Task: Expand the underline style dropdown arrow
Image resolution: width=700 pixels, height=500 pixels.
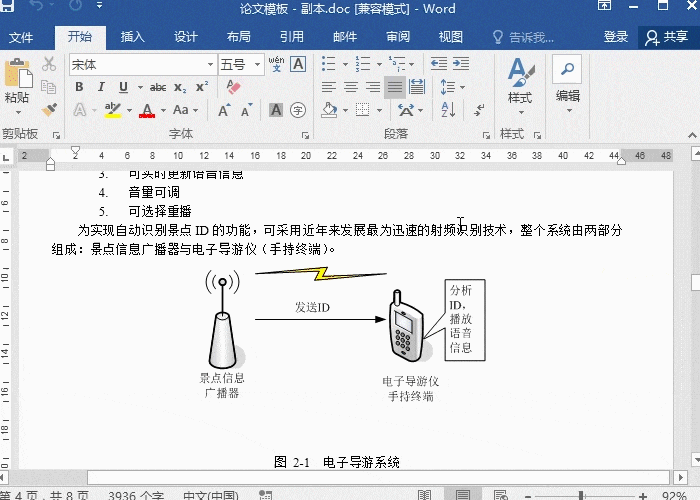Action: 140,87
